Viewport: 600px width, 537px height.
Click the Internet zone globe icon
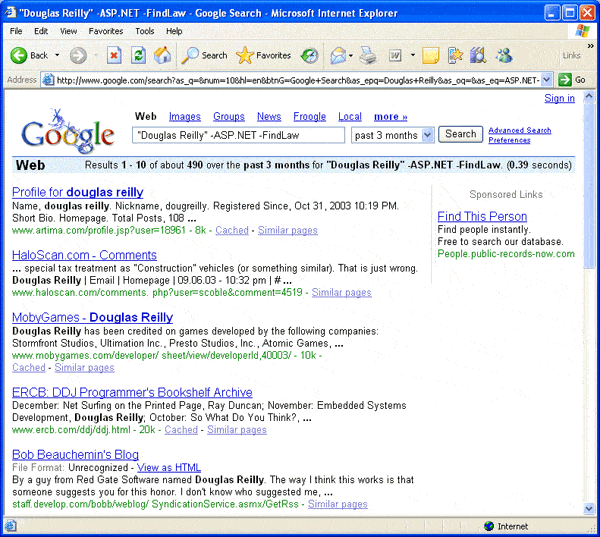pyautogui.click(x=489, y=526)
